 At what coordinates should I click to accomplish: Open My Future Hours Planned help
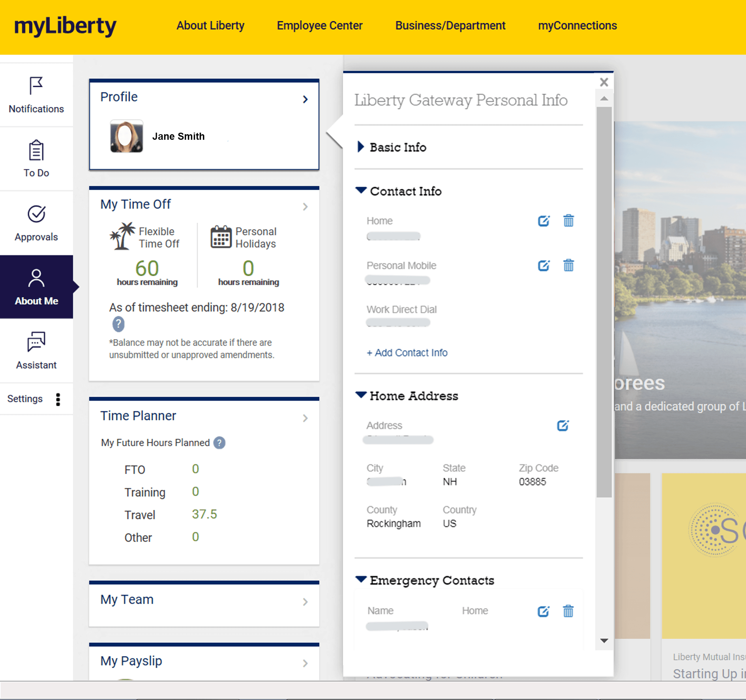point(219,443)
